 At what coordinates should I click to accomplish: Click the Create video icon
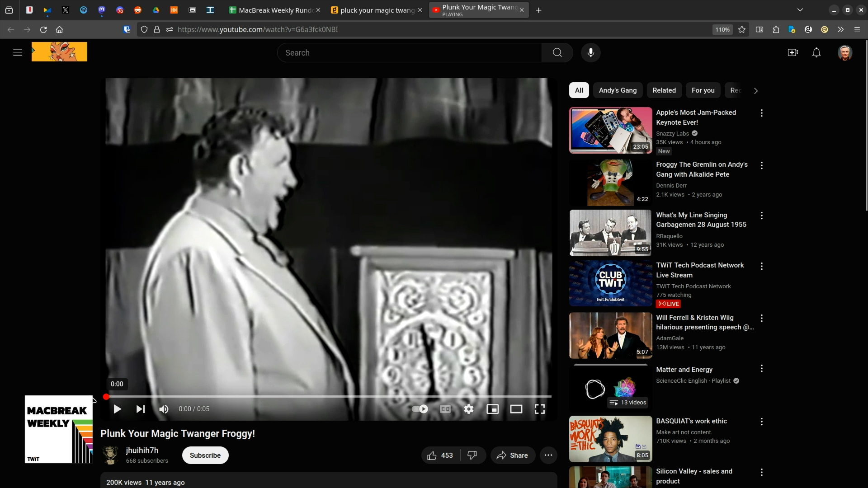point(793,53)
